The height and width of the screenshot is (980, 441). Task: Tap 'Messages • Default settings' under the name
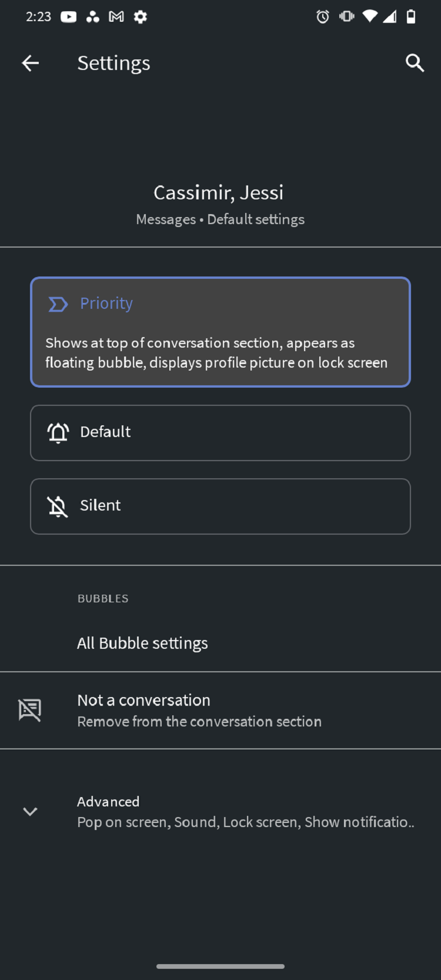220,219
